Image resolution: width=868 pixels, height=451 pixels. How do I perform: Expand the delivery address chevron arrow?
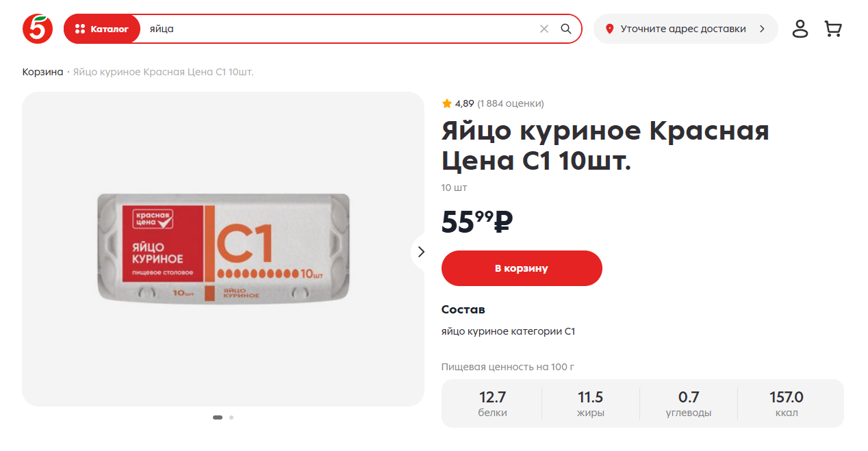pos(762,29)
